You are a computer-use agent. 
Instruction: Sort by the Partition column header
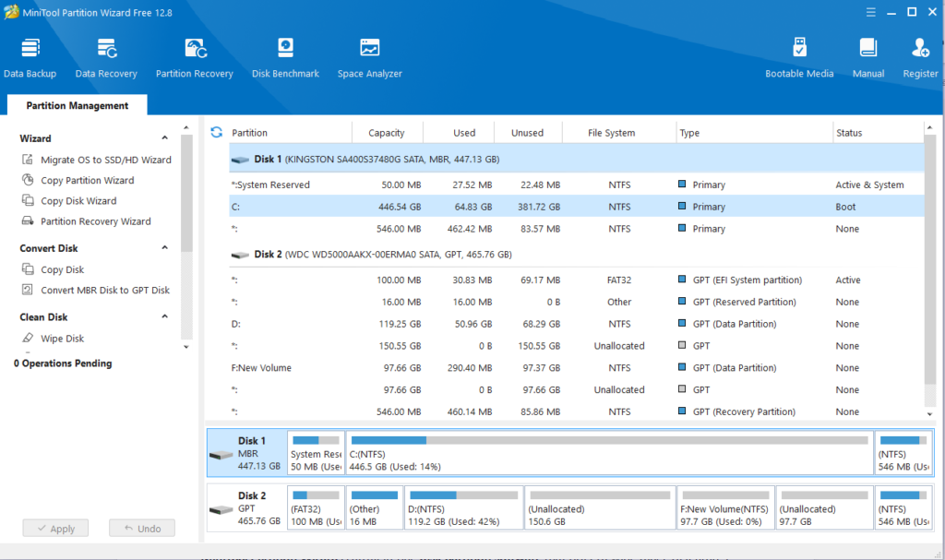tap(291, 133)
